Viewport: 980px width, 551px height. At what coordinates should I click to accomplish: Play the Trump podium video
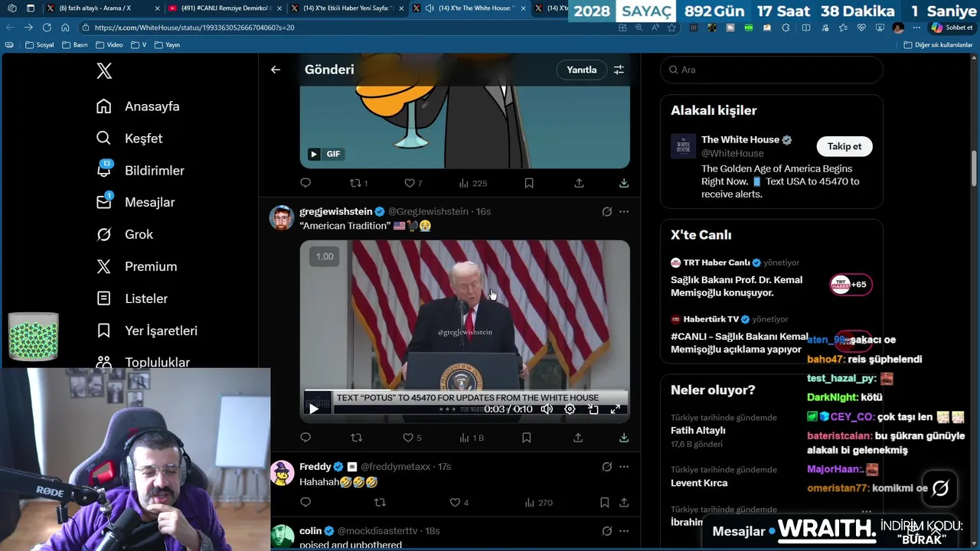[314, 409]
